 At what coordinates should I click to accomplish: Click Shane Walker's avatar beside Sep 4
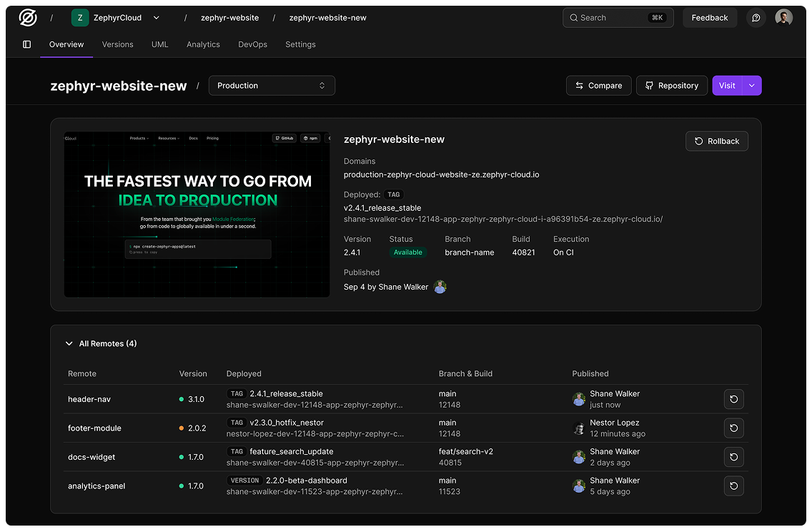coord(440,287)
